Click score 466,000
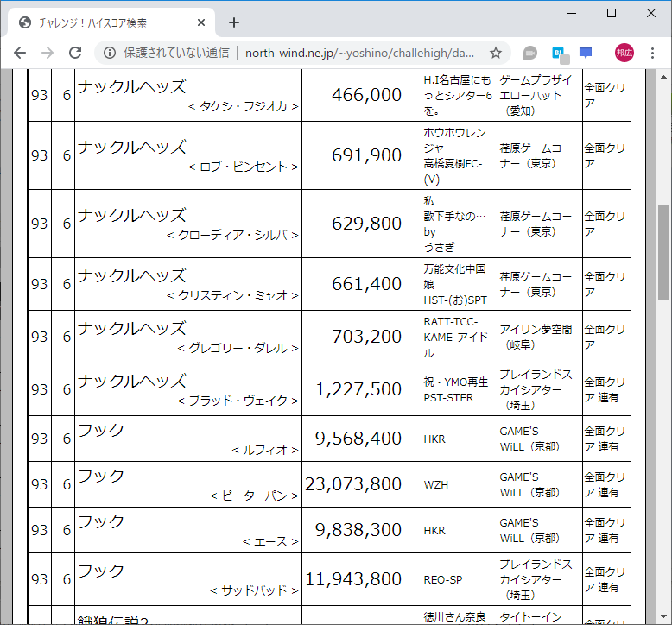Screen dimensions: 672x625 pos(366,95)
